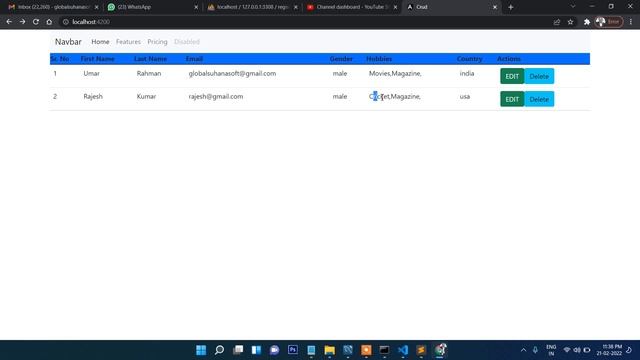The height and width of the screenshot is (360, 640).
Task: Open terminal window icon in taskbar
Action: click(384, 350)
